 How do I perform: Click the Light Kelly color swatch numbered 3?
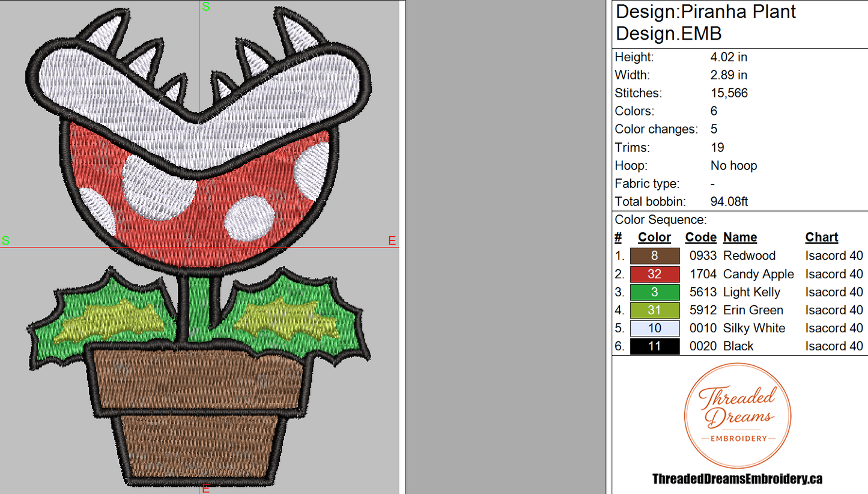(x=655, y=292)
